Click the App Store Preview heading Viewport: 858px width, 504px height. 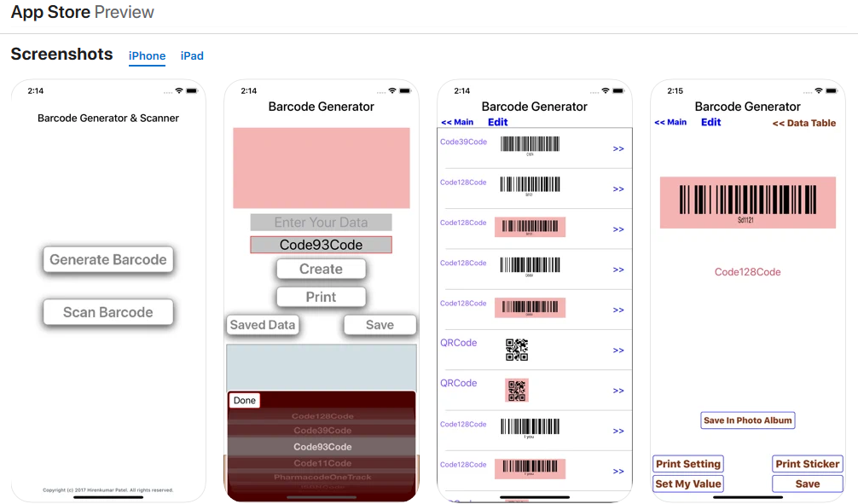tap(83, 12)
